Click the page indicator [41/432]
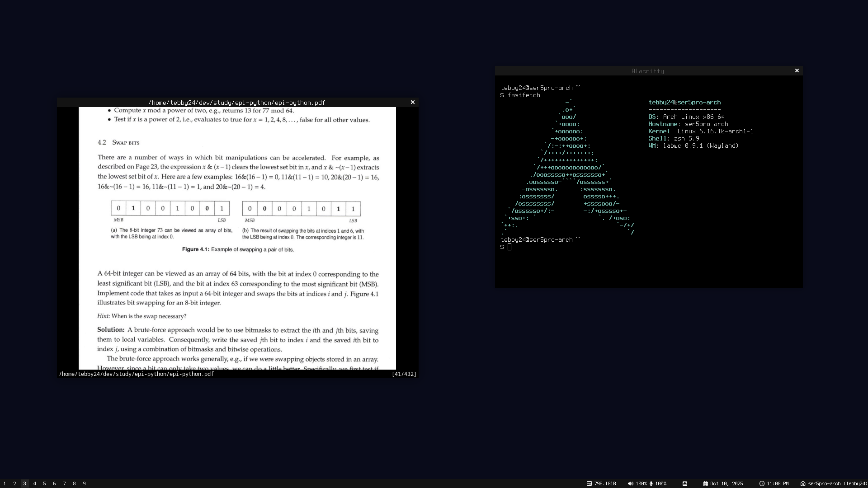Viewport: 868px width, 488px height. 404,374
